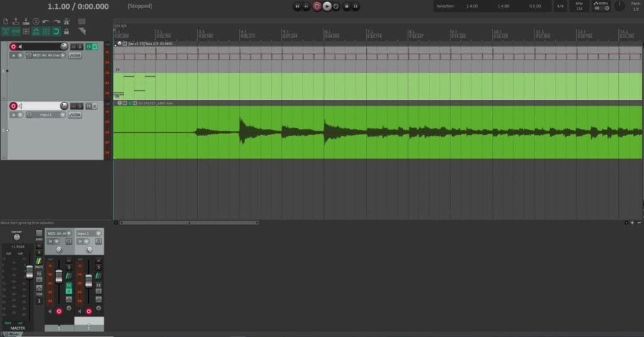Open track 1 record mode 'in' dropdown
644x337 pixels.
click(x=17, y=55)
